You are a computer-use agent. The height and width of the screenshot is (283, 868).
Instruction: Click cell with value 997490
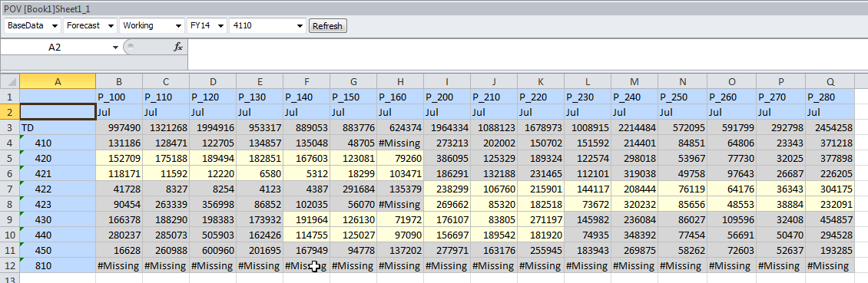(x=119, y=127)
